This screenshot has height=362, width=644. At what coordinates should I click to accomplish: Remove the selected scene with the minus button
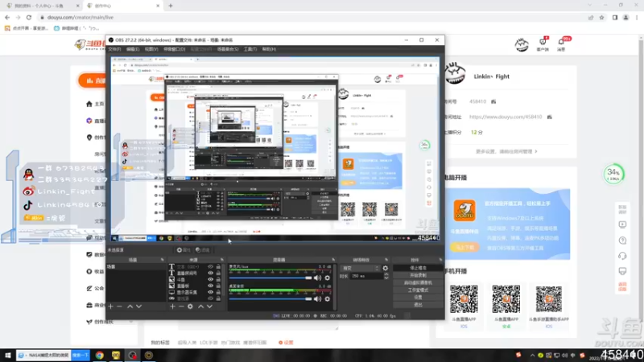pos(119,306)
